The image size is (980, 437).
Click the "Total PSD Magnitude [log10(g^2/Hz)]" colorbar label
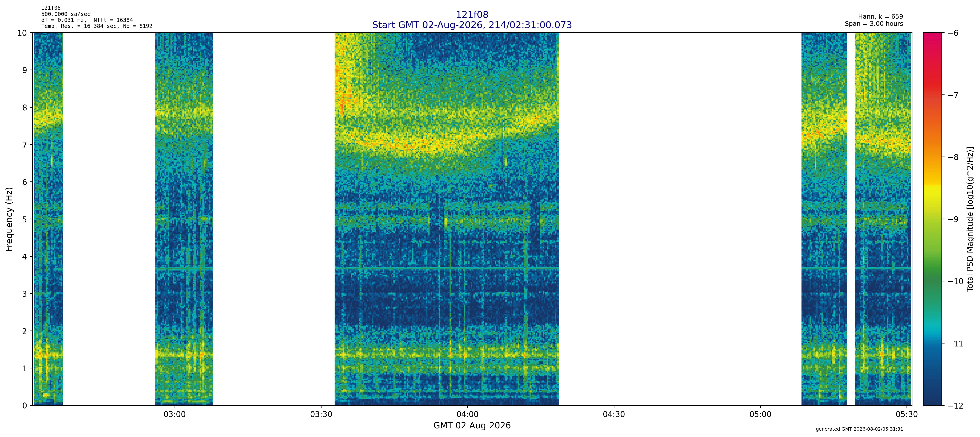tap(970, 219)
